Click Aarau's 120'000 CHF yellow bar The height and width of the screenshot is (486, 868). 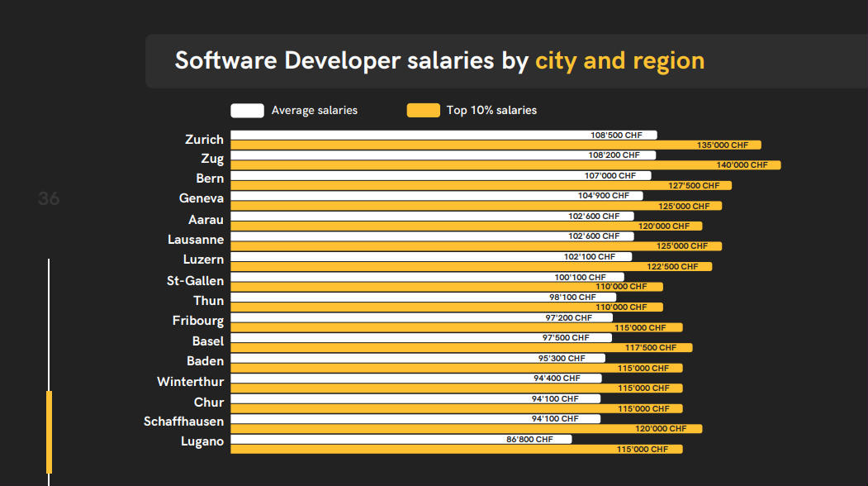click(467, 226)
